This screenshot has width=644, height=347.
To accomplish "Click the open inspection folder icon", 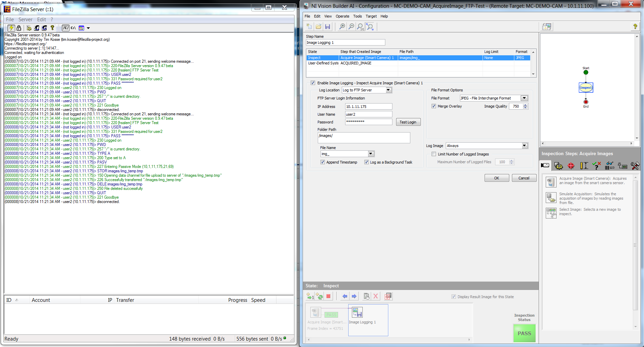I will click(318, 26).
